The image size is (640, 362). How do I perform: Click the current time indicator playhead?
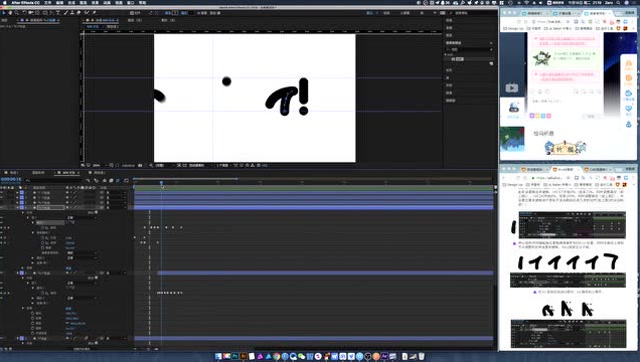162,183
